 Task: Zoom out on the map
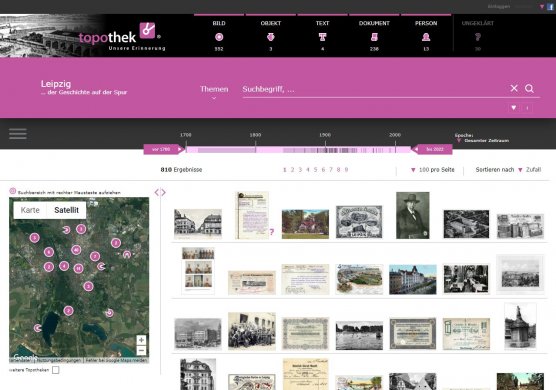[141, 351]
